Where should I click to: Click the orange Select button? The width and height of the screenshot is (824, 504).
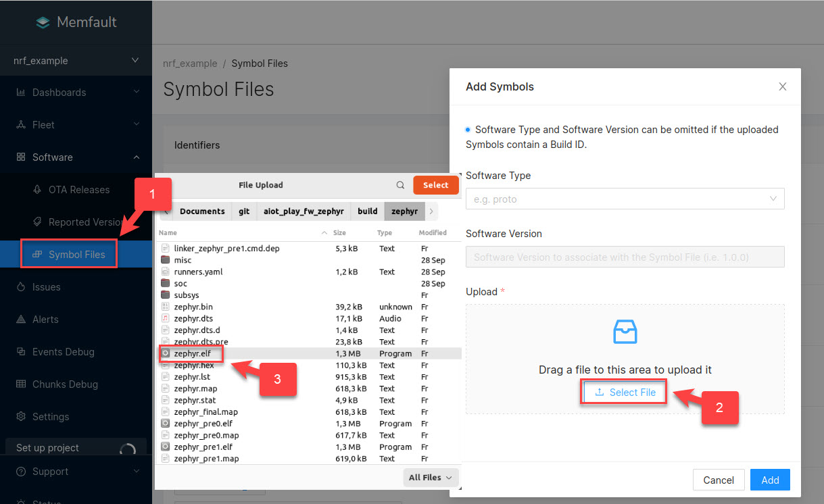[x=435, y=185]
